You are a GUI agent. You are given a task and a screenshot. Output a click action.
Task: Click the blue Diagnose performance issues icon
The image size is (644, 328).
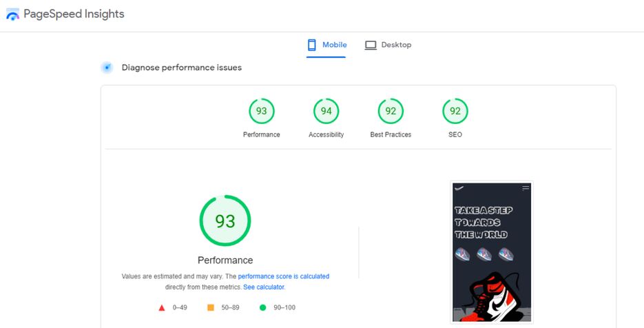pyautogui.click(x=107, y=68)
